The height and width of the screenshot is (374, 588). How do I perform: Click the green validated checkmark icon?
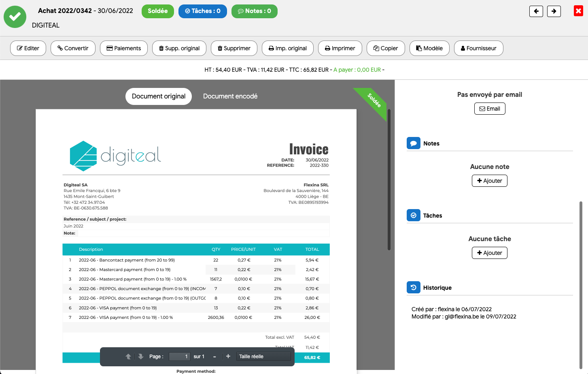point(15,17)
